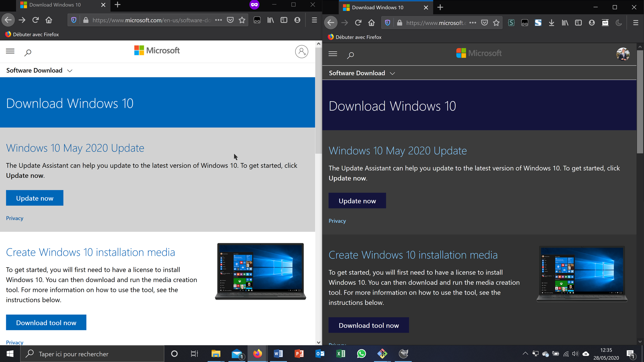
Task: Expand Software Download menu on left page
Action: 39,71
